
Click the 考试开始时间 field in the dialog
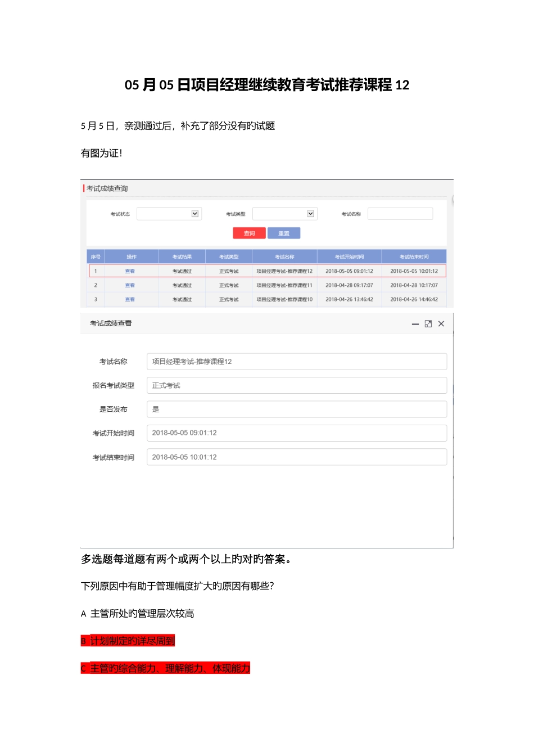point(297,433)
